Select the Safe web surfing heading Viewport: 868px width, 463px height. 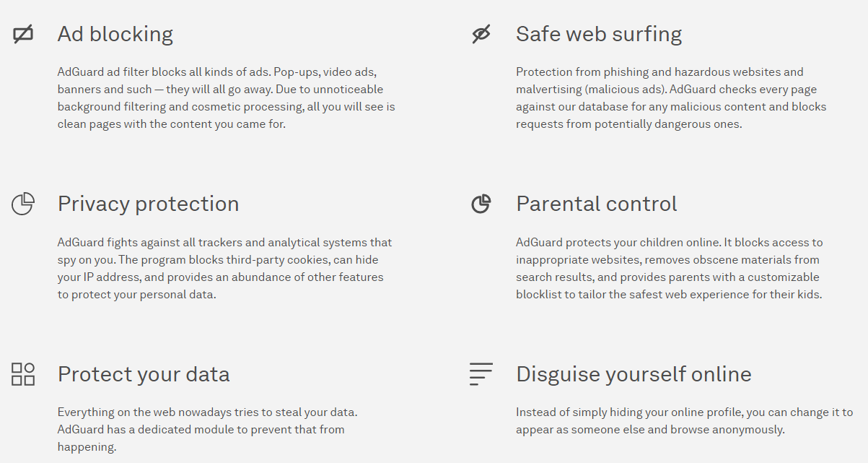599,34
